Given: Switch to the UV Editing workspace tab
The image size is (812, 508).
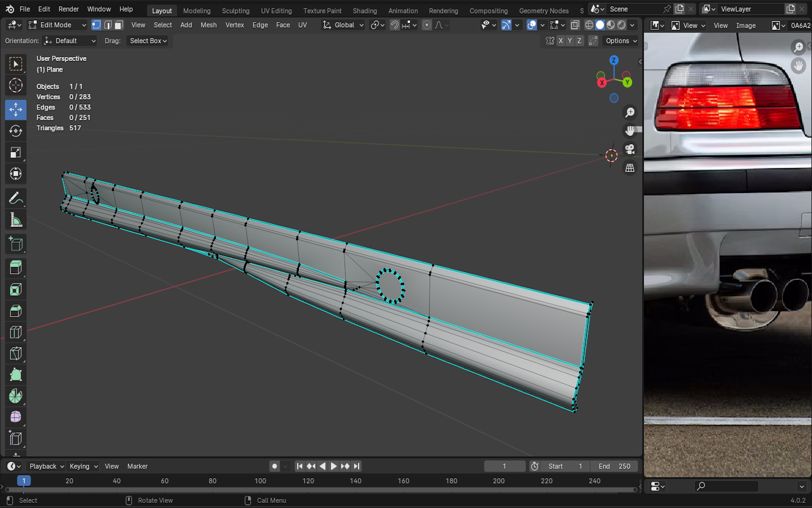Looking at the screenshot, I should pos(276,11).
